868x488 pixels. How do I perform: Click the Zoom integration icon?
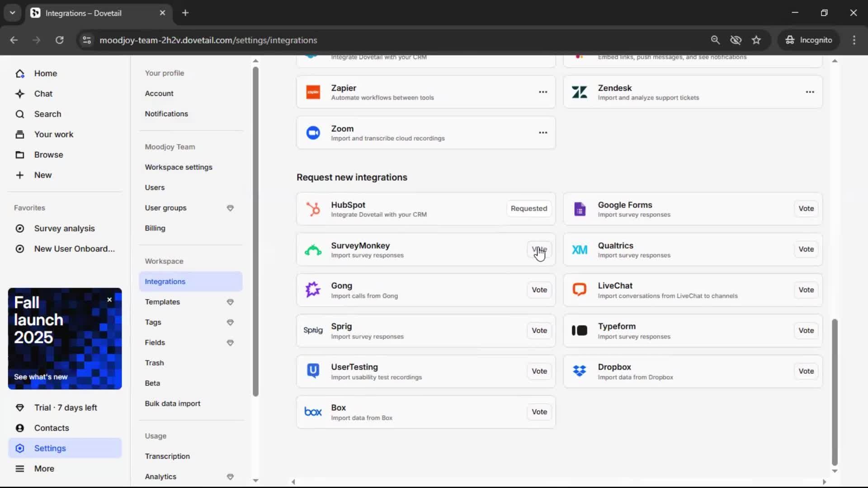pyautogui.click(x=313, y=133)
